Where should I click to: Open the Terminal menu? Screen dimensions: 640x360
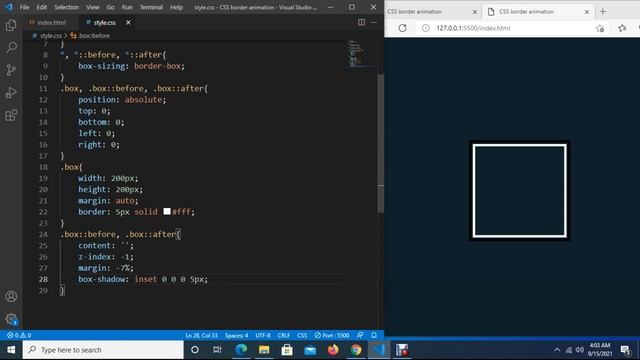click(x=151, y=7)
